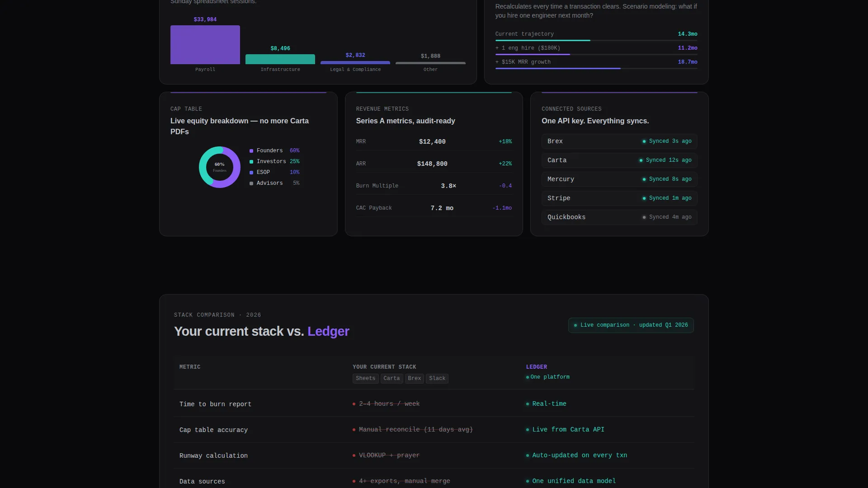Click the Ledger word in the heading
The height and width of the screenshot is (488, 868).
tap(328, 331)
